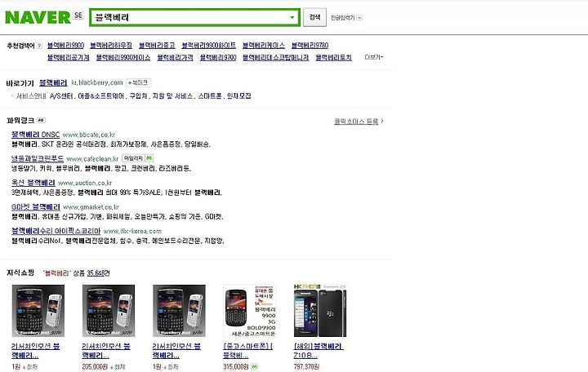Open suggested keyword 블랙베리데스크탑매니저
Screen dimensions: 588x372
tap(276, 57)
